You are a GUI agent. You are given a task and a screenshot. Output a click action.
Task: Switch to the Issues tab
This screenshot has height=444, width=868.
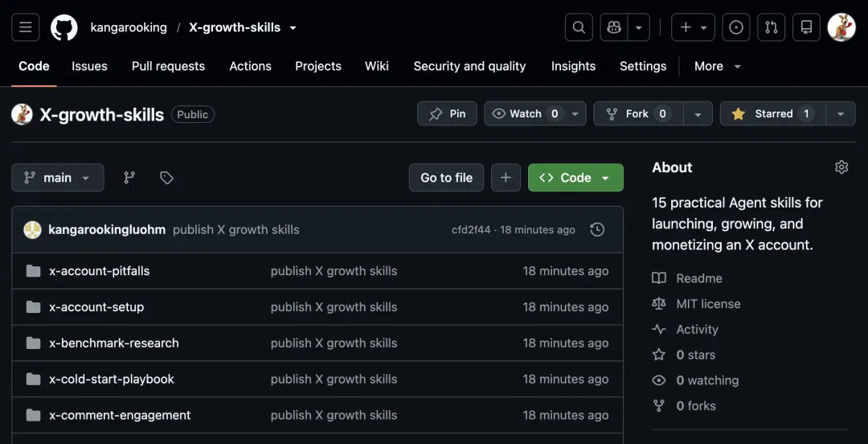click(89, 66)
